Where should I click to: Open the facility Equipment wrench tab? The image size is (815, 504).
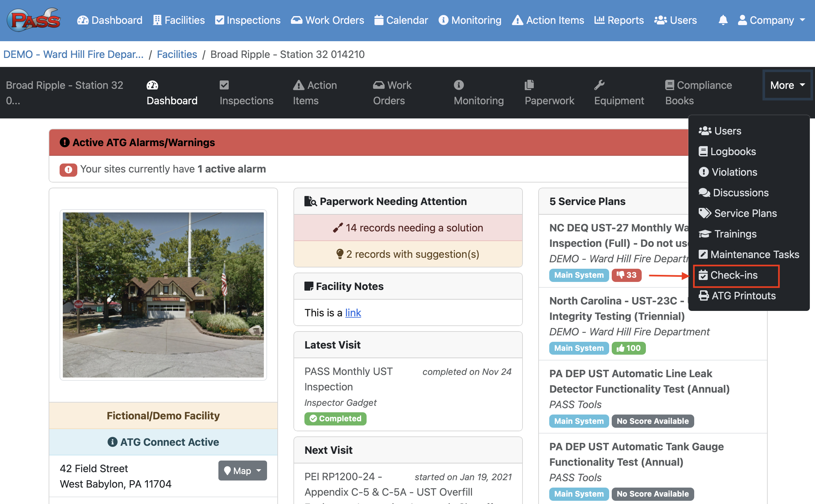(618, 93)
